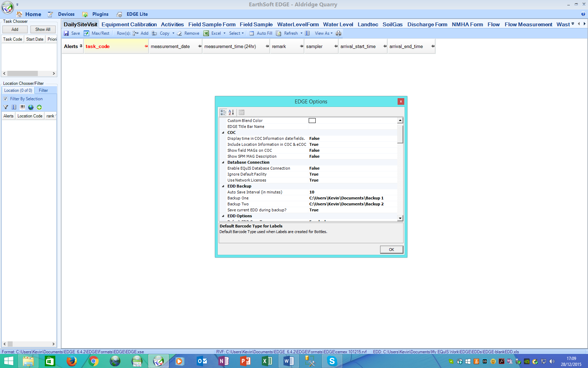Click the EDGE Options scroll down arrow
The width and height of the screenshot is (588, 368).
pyautogui.click(x=400, y=218)
